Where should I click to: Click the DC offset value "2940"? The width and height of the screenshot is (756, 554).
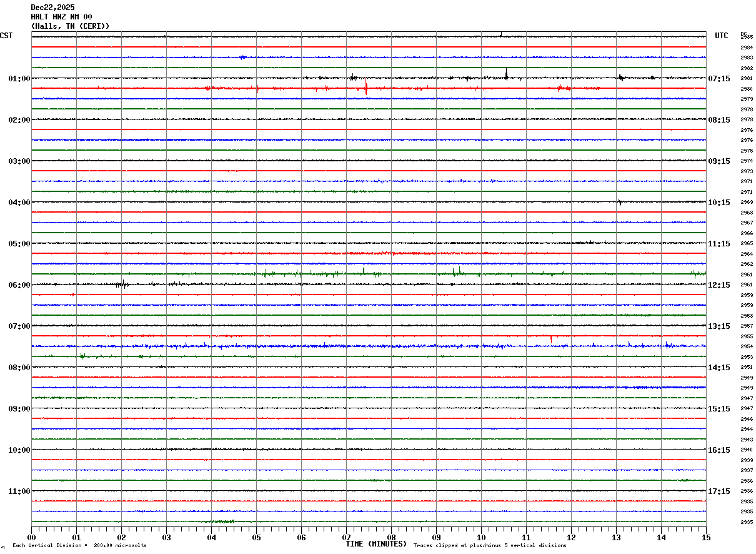(x=747, y=450)
